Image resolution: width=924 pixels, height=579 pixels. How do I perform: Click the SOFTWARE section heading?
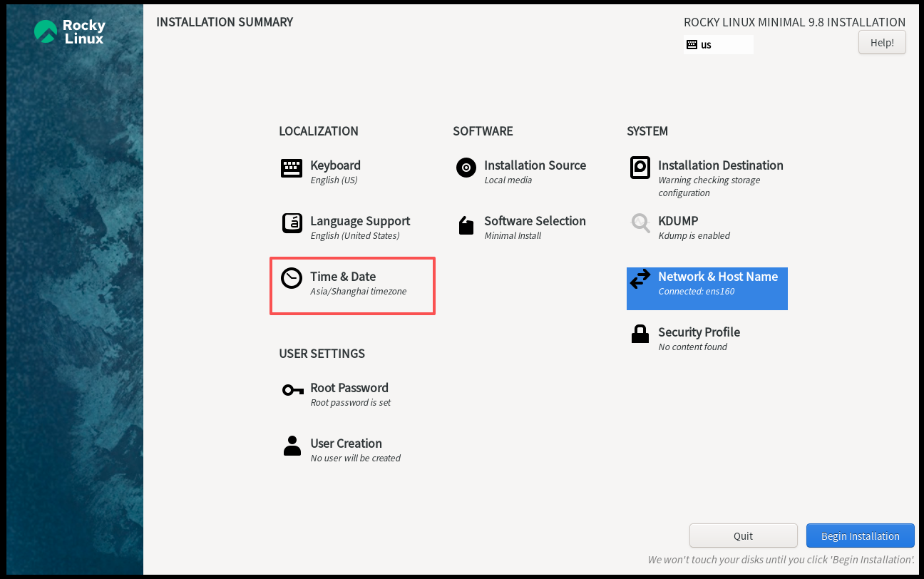click(483, 131)
